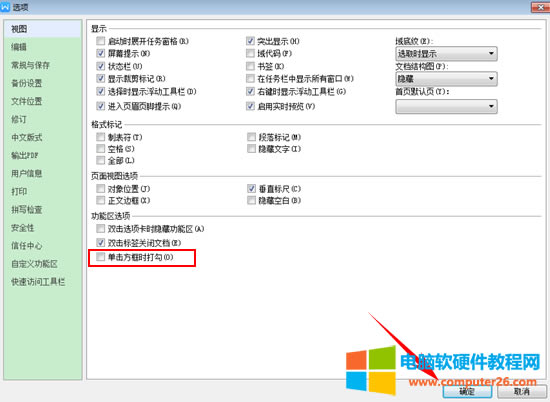Open 域底纹 dropdown showing 选取时显示
This screenshot has width=550, height=402.
446,54
